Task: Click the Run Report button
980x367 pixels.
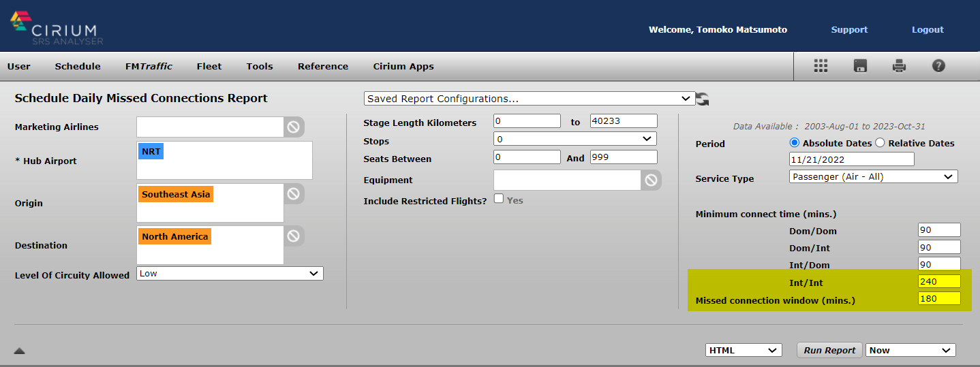Action: (x=829, y=350)
